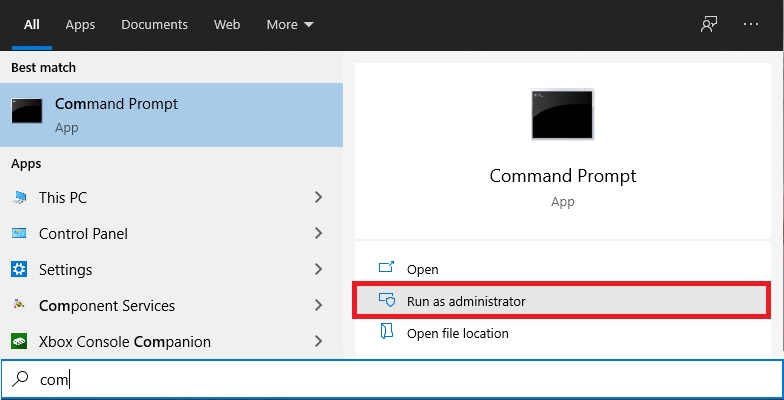Click the Control Panel icon

click(19, 234)
